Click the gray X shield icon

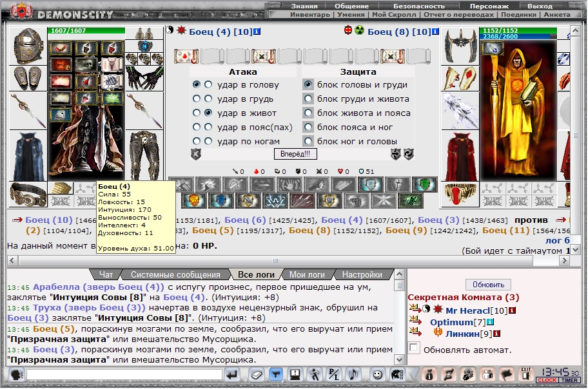point(196,154)
